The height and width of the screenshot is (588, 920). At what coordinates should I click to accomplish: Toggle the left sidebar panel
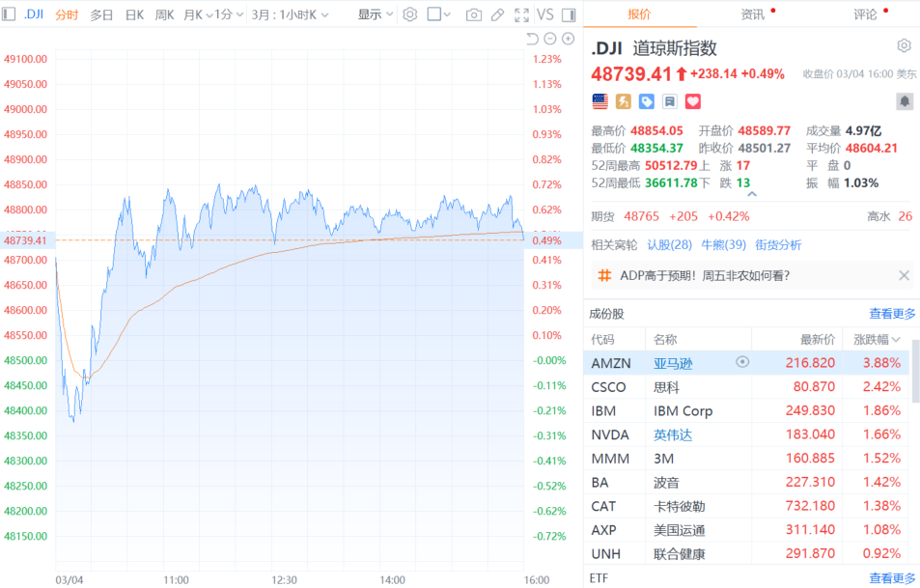[9, 14]
